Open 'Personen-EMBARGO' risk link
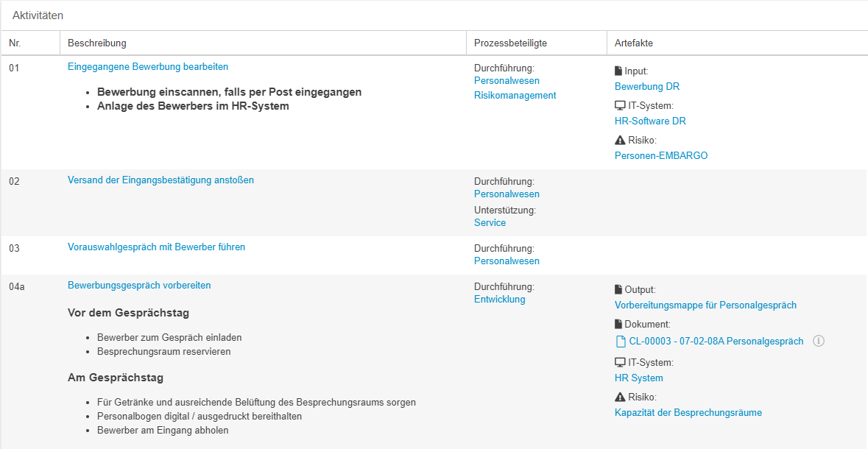This screenshot has height=449, width=868. coord(660,156)
